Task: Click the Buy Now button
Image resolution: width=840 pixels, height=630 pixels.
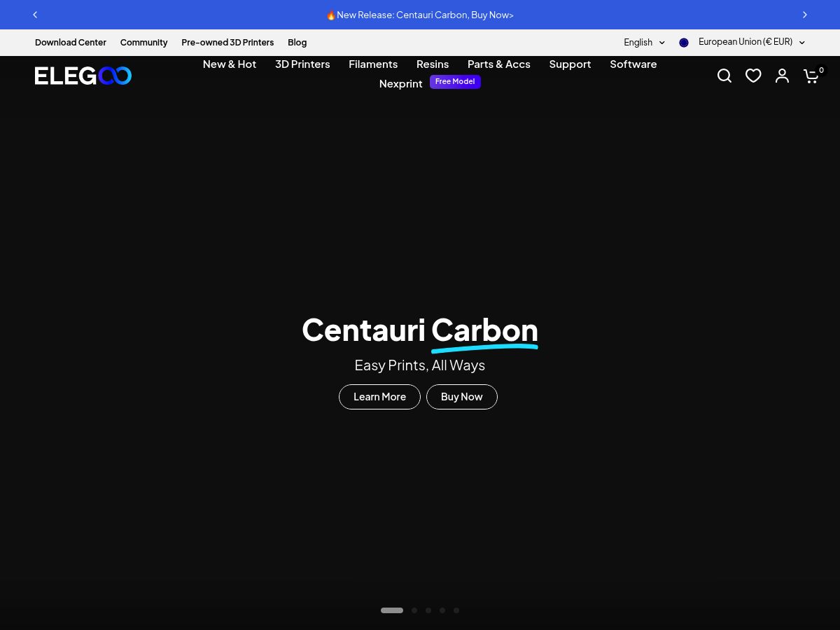Action: click(x=462, y=397)
